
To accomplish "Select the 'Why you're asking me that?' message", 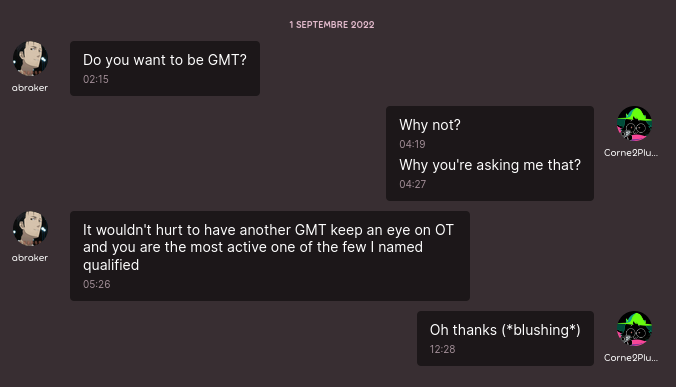I will click(490, 165).
